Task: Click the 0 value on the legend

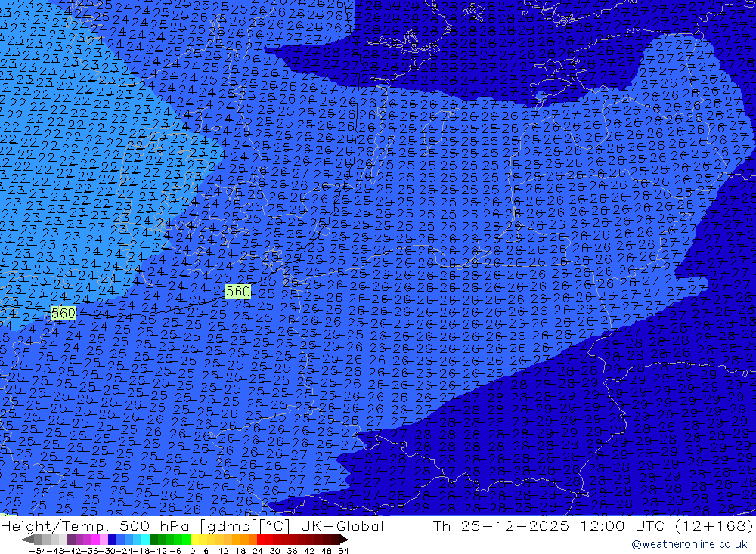Action: 194,550
